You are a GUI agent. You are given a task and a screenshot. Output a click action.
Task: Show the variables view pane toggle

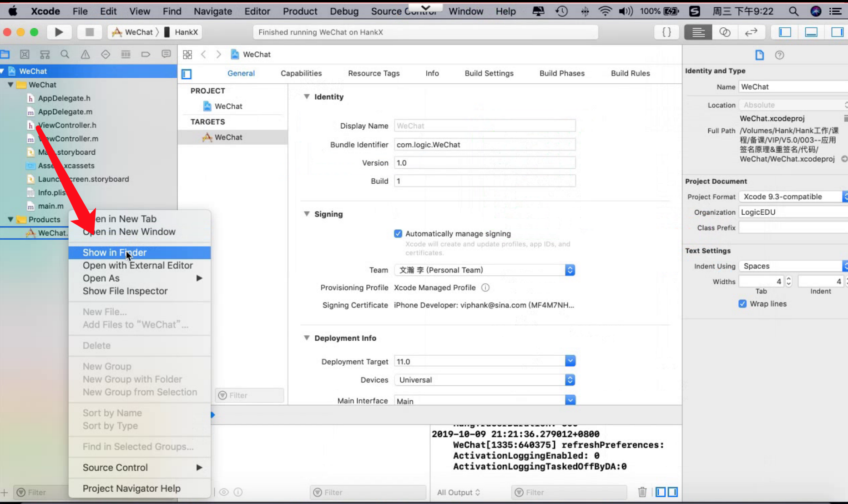[661, 492]
